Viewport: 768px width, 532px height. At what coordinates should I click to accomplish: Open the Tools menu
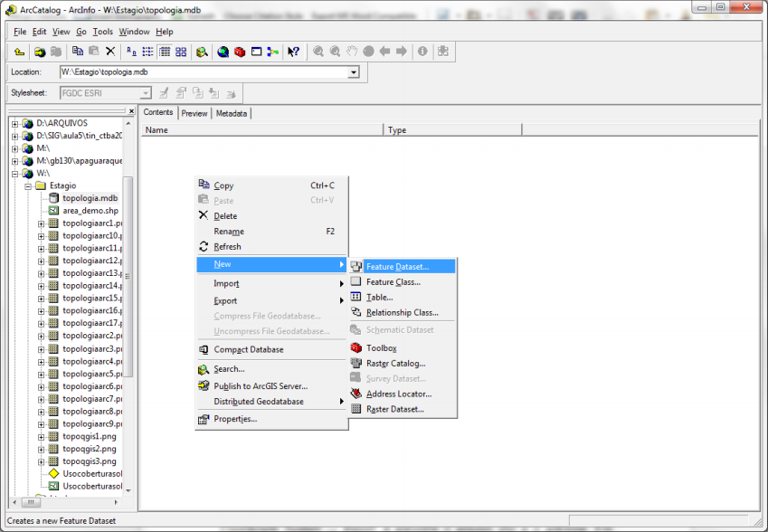(x=103, y=32)
